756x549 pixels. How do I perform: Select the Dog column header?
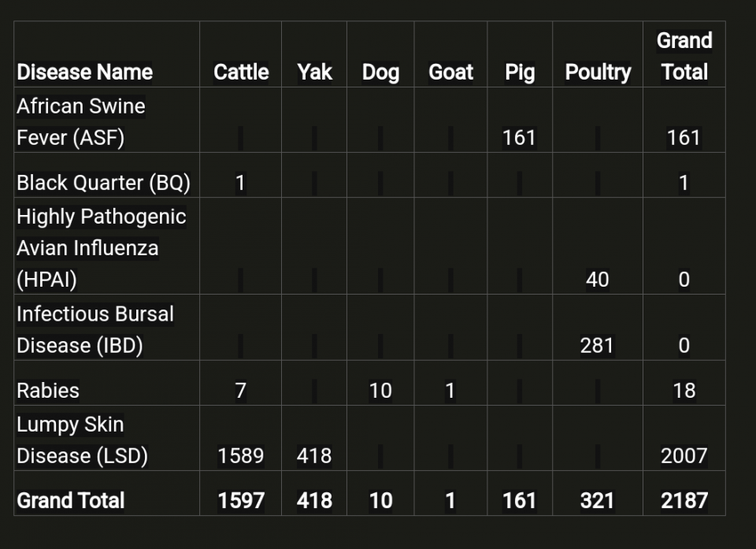click(x=380, y=72)
